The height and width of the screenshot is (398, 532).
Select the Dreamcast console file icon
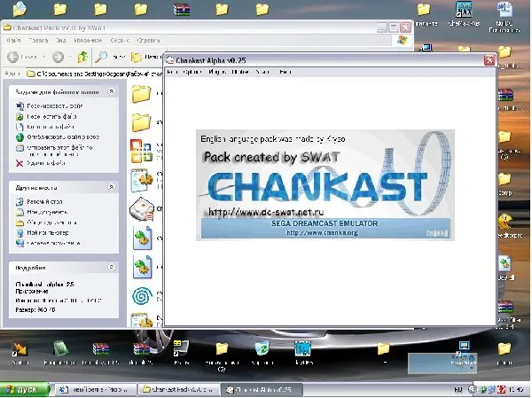(x=142, y=208)
